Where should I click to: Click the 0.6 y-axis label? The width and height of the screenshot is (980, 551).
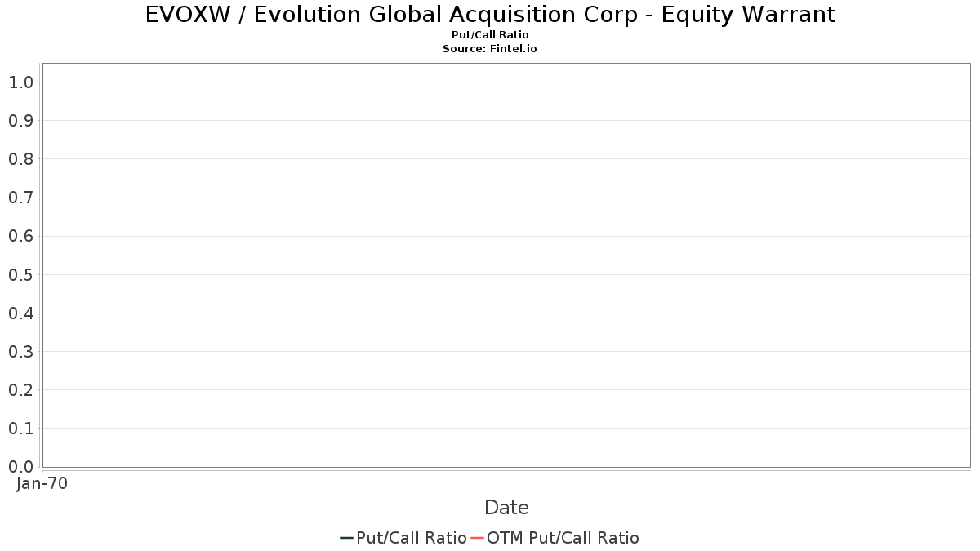click(20, 237)
